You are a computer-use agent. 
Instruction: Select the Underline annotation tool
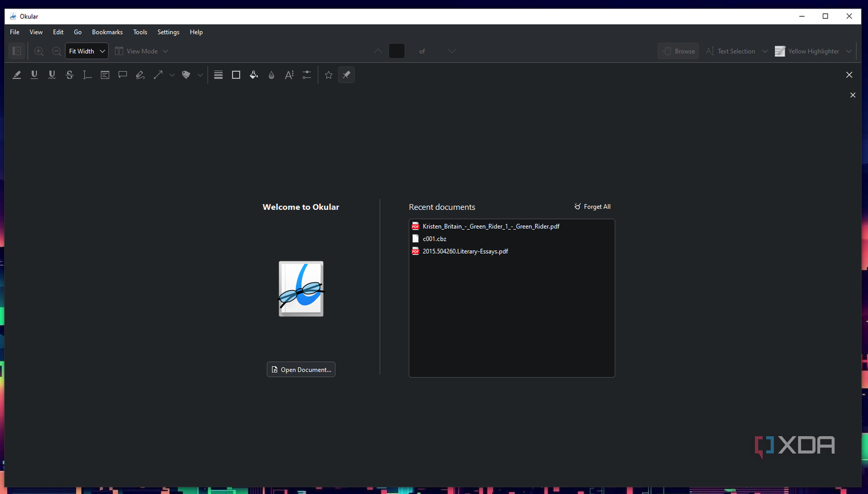point(34,75)
